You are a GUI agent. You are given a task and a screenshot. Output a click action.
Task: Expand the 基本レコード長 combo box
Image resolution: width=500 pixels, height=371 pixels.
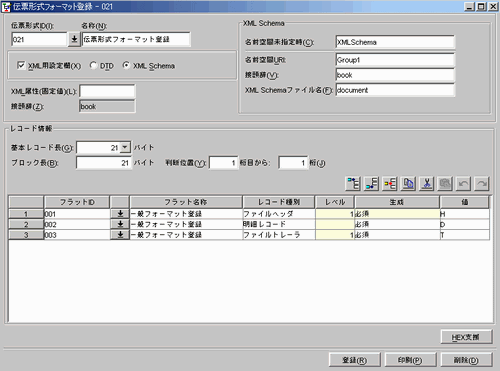coord(125,147)
